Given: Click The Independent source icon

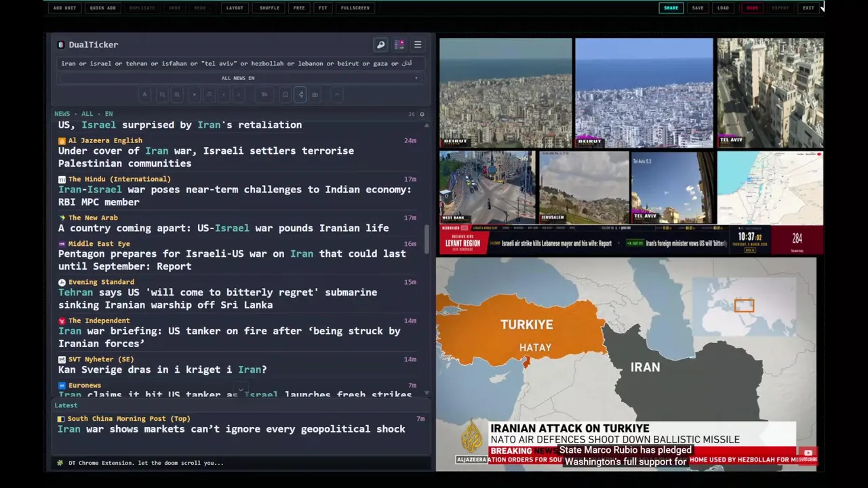Looking at the screenshot, I should click(62, 321).
